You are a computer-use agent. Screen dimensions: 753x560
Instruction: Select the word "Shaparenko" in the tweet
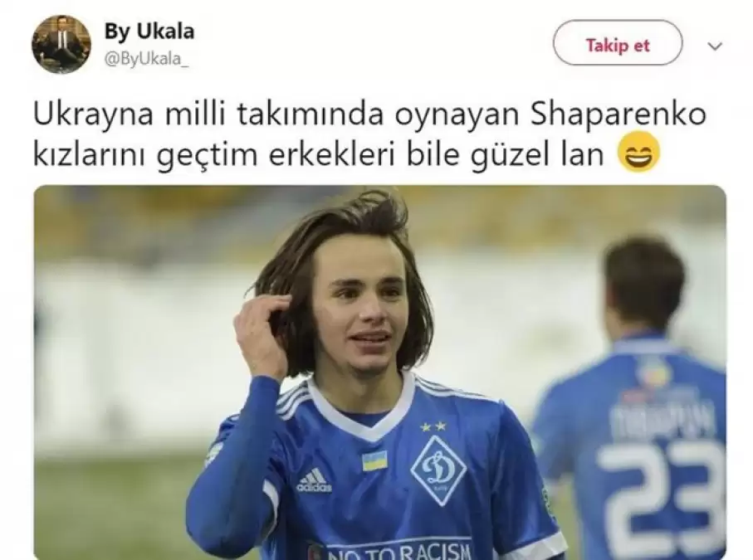point(619,114)
